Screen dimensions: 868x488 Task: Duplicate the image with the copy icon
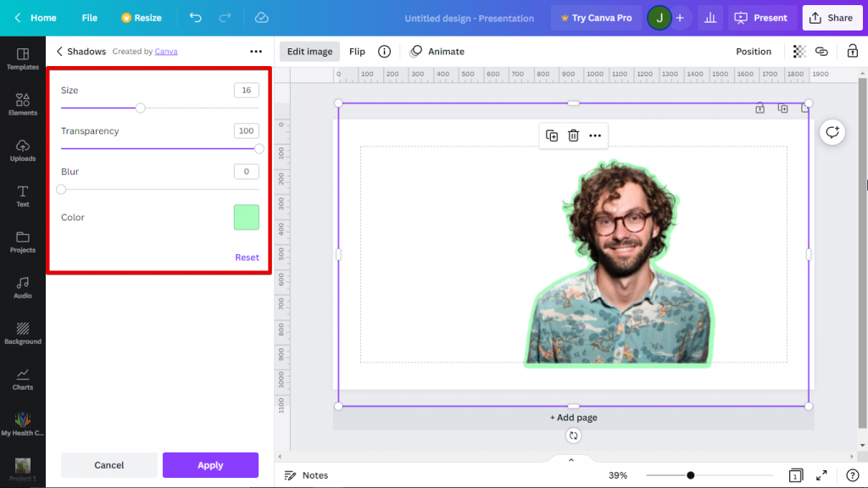[x=551, y=136]
